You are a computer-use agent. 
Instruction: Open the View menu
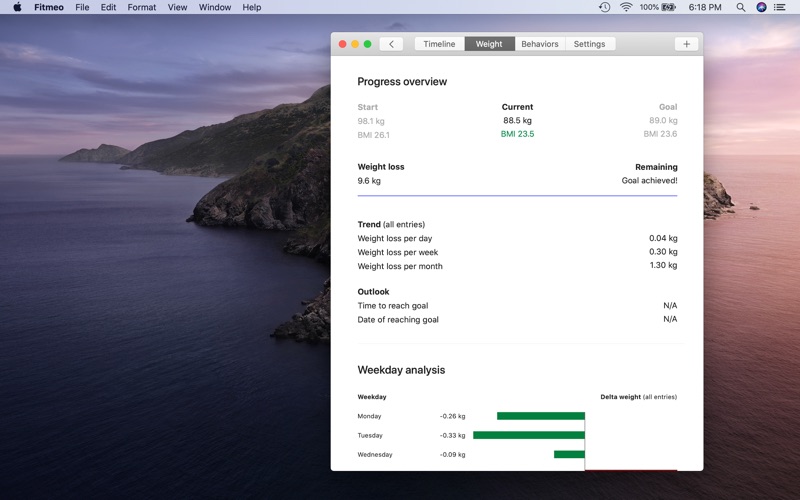click(178, 7)
